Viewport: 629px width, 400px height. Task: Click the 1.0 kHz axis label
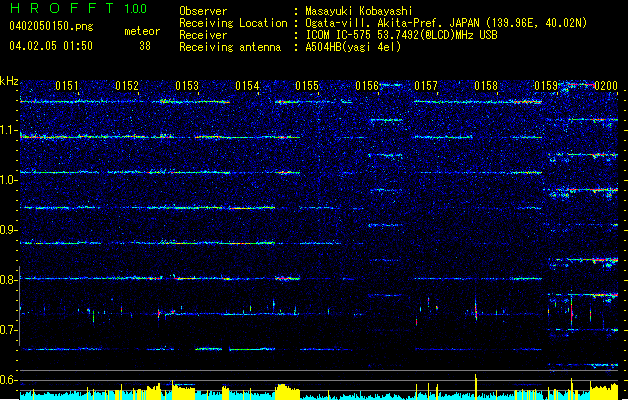point(9,180)
